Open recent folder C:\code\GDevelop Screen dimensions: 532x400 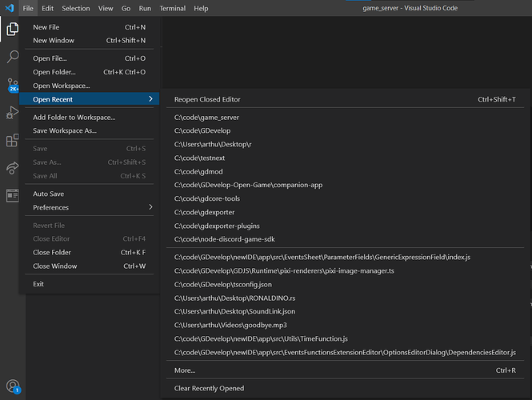click(345, 130)
